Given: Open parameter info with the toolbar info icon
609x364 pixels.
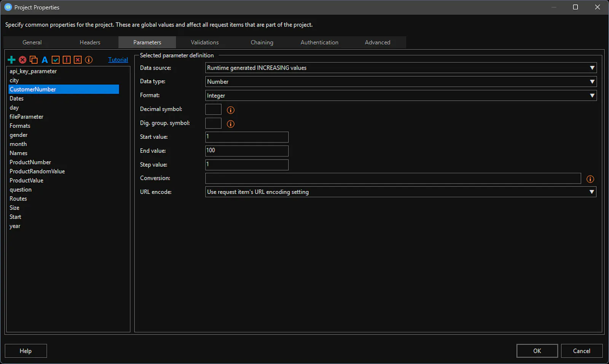Looking at the screenshot, I should click(x=89, y=60).
